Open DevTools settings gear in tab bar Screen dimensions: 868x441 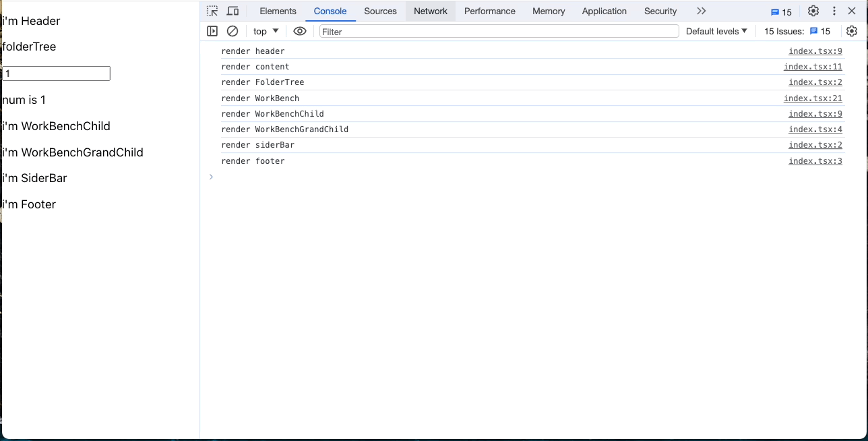(x=813, y=11)
